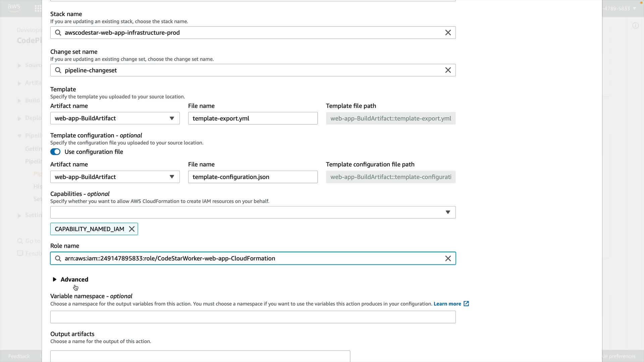Click external link icon beside Learn more

(x=466, y=304)
